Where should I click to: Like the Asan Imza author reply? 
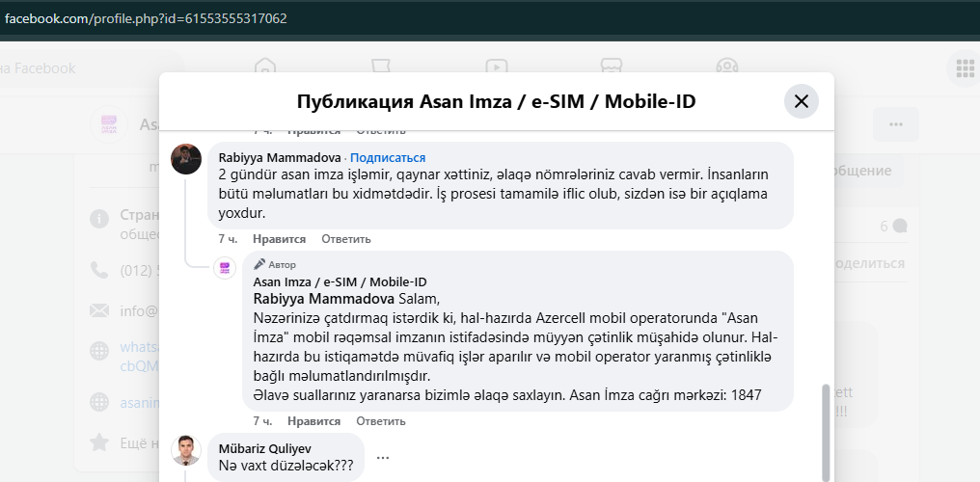(x=313, y=421)
